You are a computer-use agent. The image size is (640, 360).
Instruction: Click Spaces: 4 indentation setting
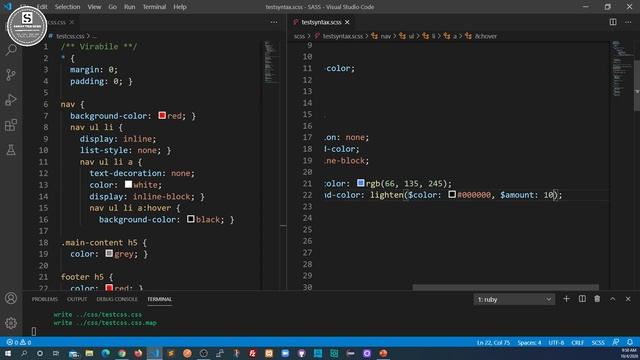click(529, 342)
